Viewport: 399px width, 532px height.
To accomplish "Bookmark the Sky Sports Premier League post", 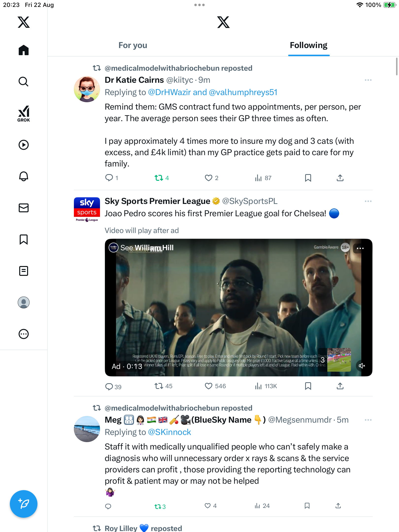I will point(308,386).
